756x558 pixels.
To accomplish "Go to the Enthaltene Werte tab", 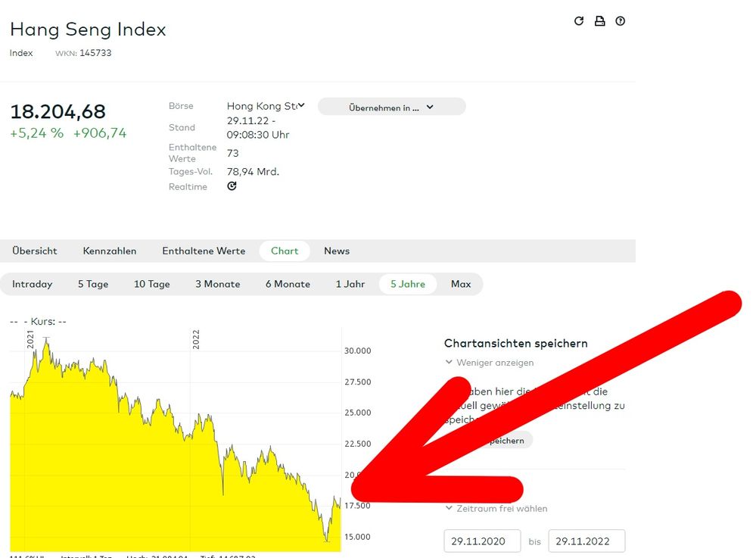I will [x=204, y=251].
